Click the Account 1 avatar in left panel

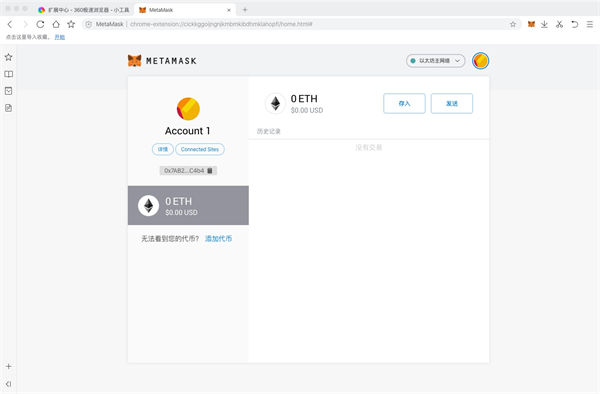[188, 109]
